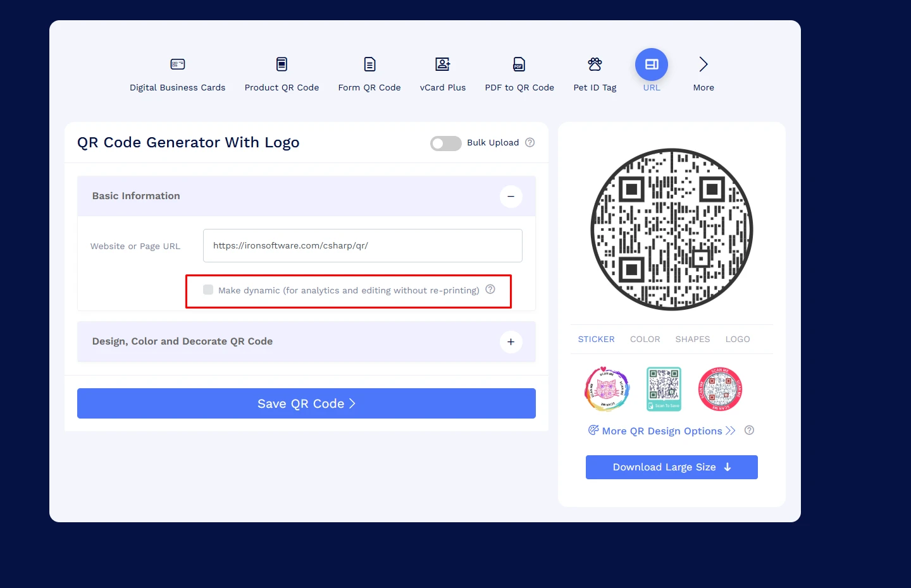Collapse the Basic Information section

coord(511,197)
